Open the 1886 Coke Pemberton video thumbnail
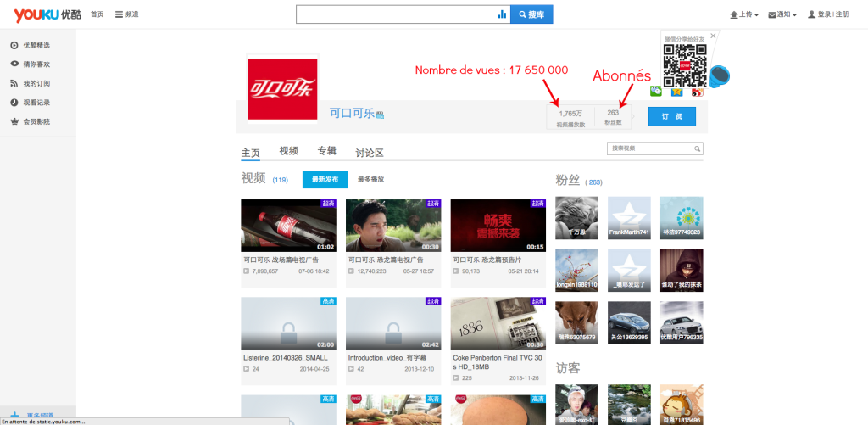The width and height of the screenshot is (868, 425). 498,323
